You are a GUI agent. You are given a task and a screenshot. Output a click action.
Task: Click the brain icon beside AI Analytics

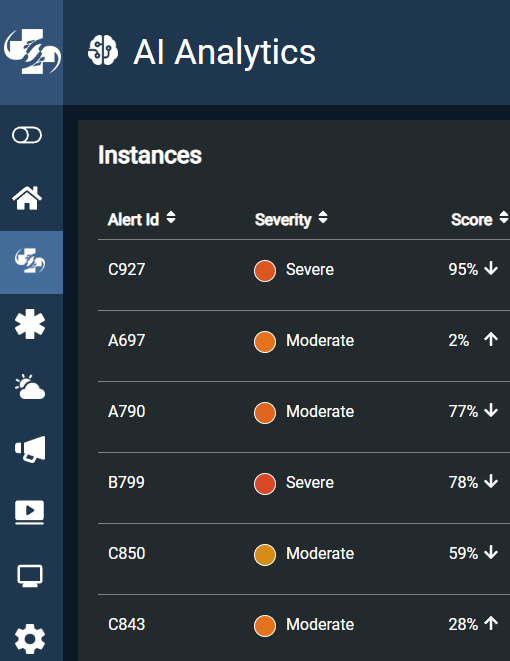pos(103,50)
